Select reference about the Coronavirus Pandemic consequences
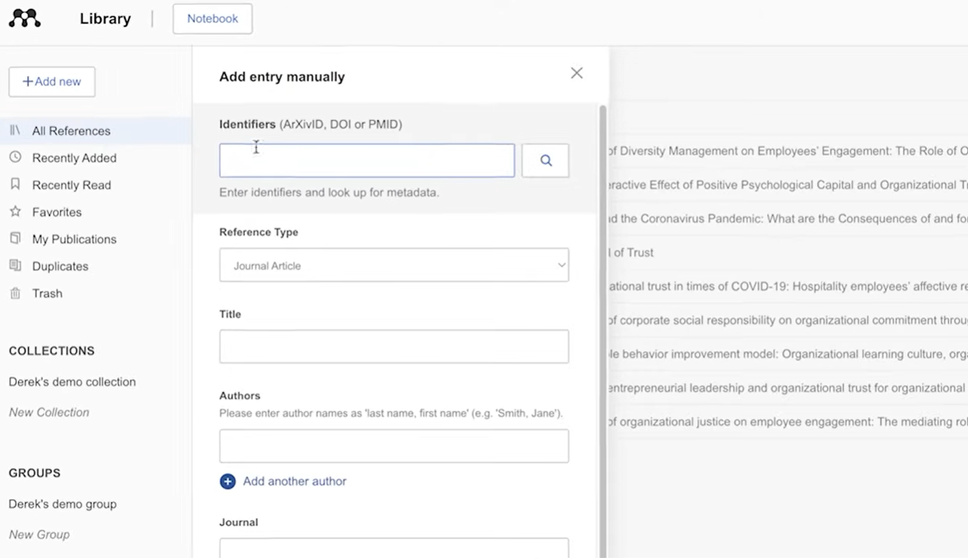This screenshot has height=560, width=968. [x=788, y=219]
